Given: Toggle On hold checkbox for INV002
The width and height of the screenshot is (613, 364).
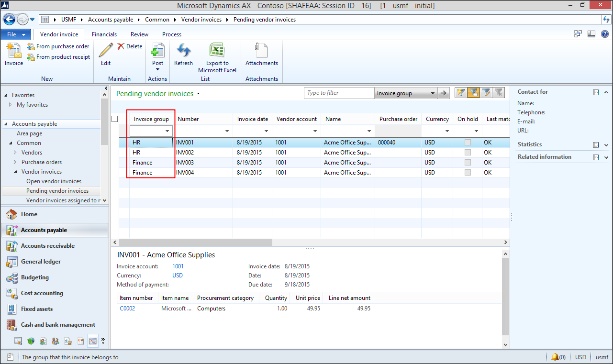Looking at the screenshot, I should (468, 153).
